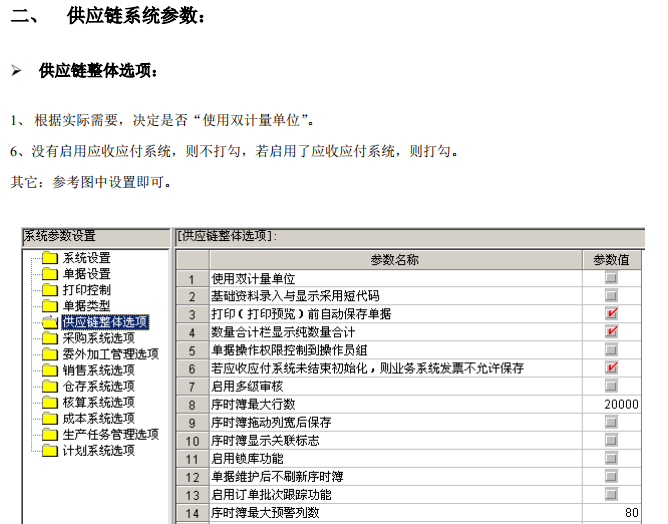Click the folder icon next to 销售系统选项

pos(50,370)
